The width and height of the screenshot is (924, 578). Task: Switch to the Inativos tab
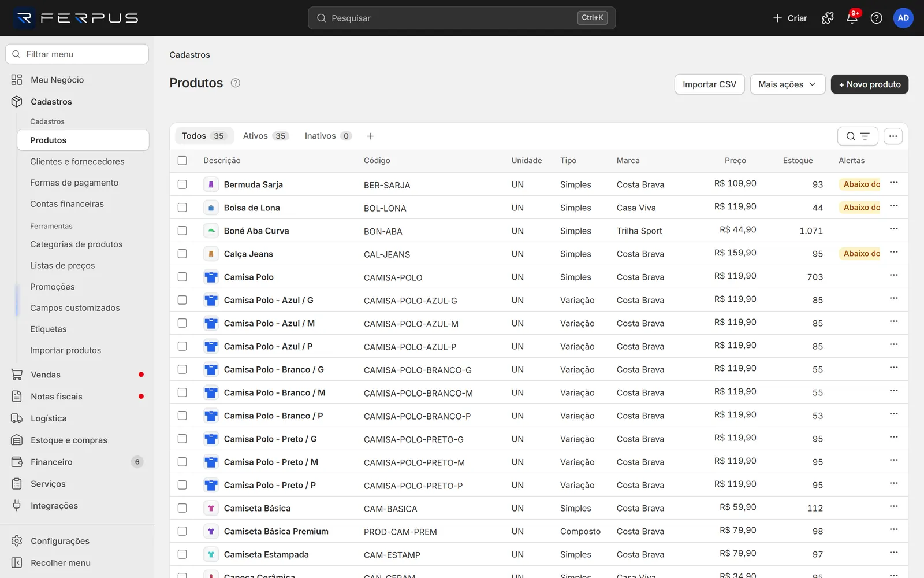(328, 136)
